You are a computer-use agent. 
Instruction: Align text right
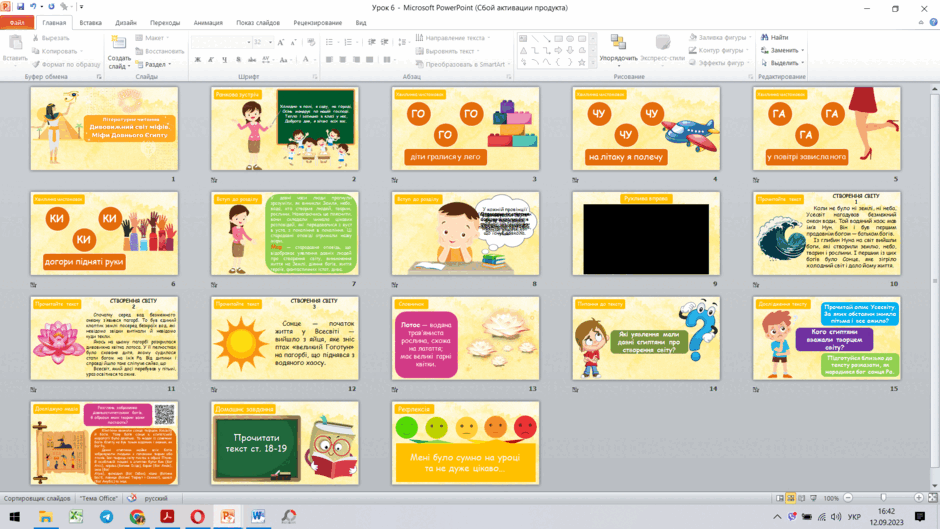pyautogui.click(x=356, y=59)
